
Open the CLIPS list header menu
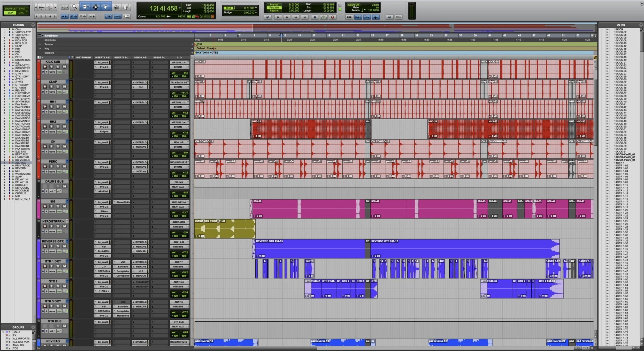coord(641,25)
